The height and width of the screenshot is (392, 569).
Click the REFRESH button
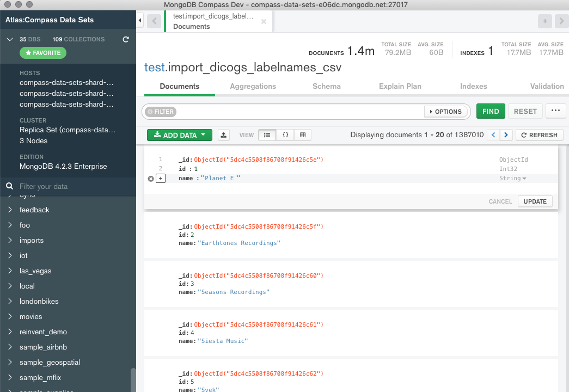[x=539, y=135]
